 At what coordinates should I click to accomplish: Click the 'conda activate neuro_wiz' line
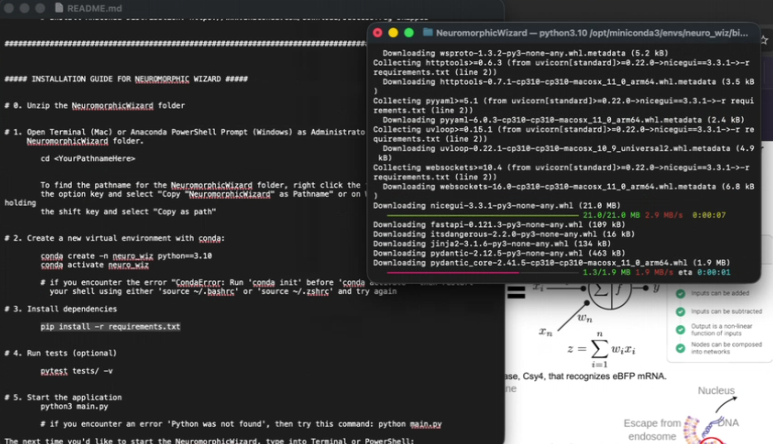(x=95, y=265)
